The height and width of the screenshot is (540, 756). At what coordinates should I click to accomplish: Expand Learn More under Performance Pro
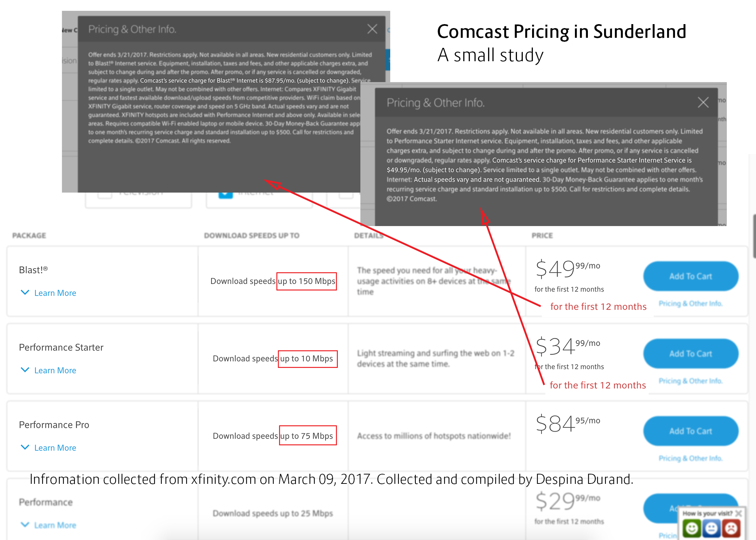tap(25, 447)
